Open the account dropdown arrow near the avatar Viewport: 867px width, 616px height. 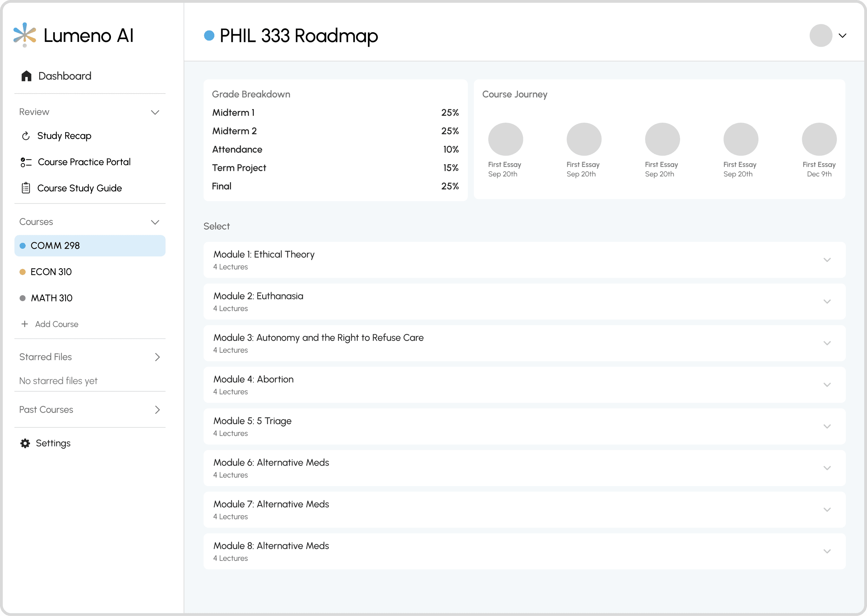pyautogui.click(x=842, y=36)
